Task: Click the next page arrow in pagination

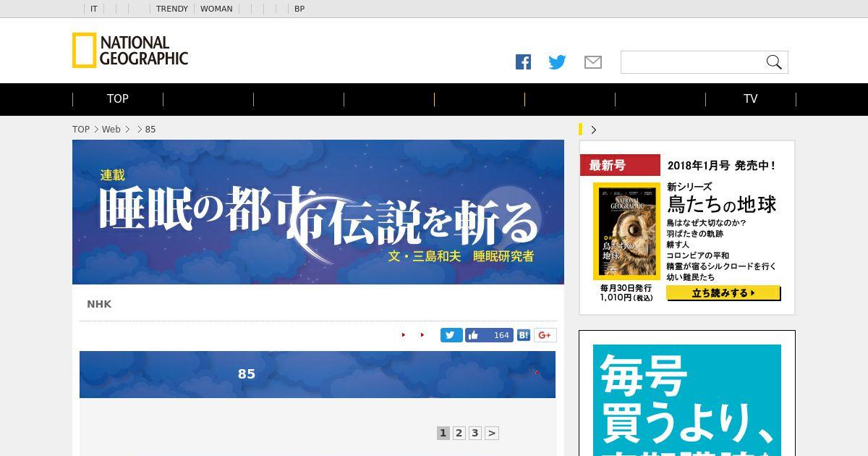Action: (492, 433)
